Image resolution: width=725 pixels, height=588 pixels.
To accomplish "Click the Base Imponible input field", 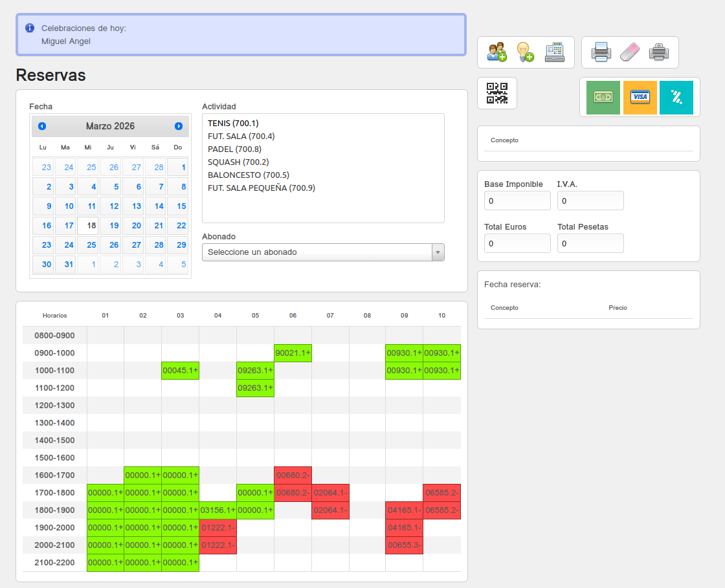I will (517, 201).
